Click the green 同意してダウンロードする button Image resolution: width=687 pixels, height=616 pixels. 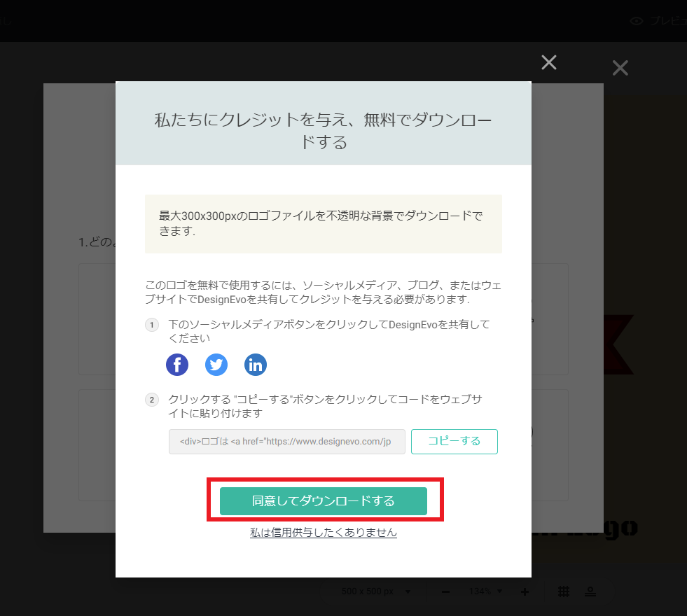point(324,501)
